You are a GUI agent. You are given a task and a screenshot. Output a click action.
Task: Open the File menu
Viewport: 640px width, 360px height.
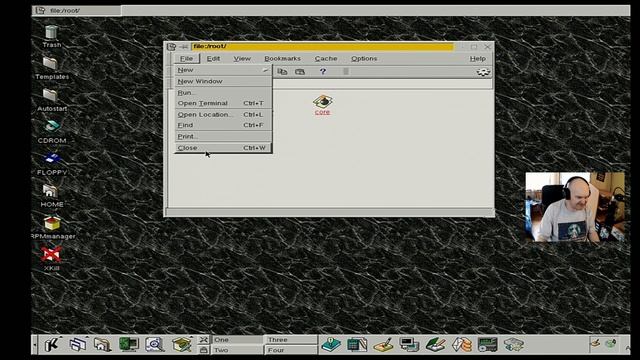[187, 58]
